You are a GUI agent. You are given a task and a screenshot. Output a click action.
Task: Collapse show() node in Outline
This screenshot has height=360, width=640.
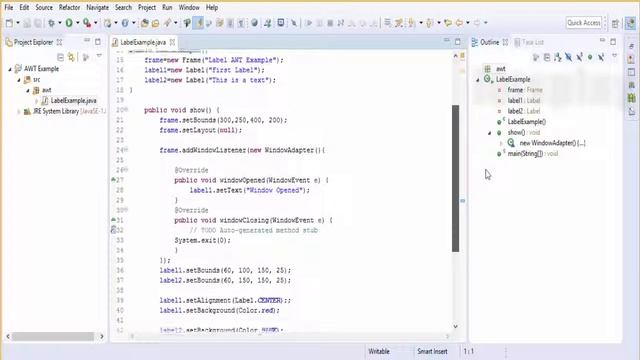tap(489, 133)
